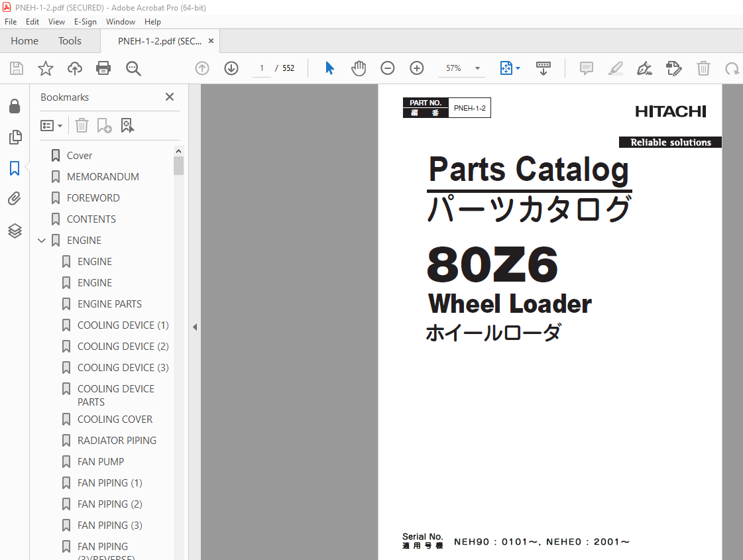This screenshot has height=560, width=743.
Task: Go to previous page arrow
Action: (202, 68)
